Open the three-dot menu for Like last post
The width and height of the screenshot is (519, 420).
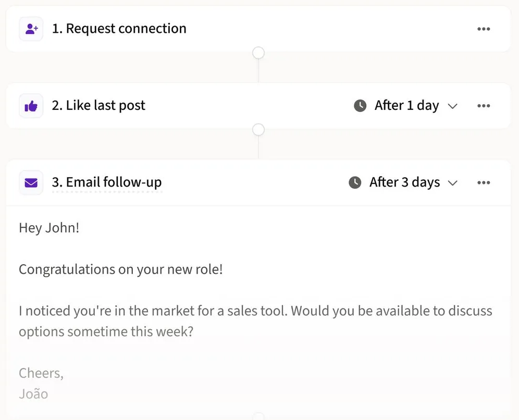484,106
